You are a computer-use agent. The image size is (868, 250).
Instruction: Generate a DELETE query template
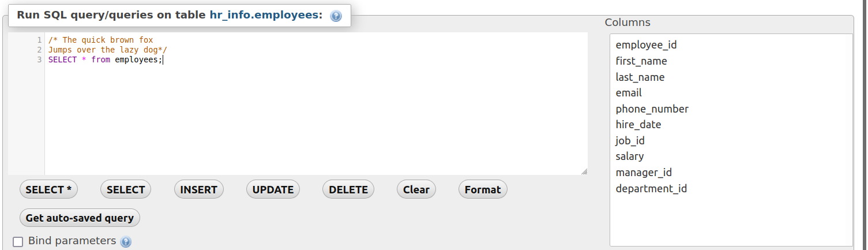point(348,189)
